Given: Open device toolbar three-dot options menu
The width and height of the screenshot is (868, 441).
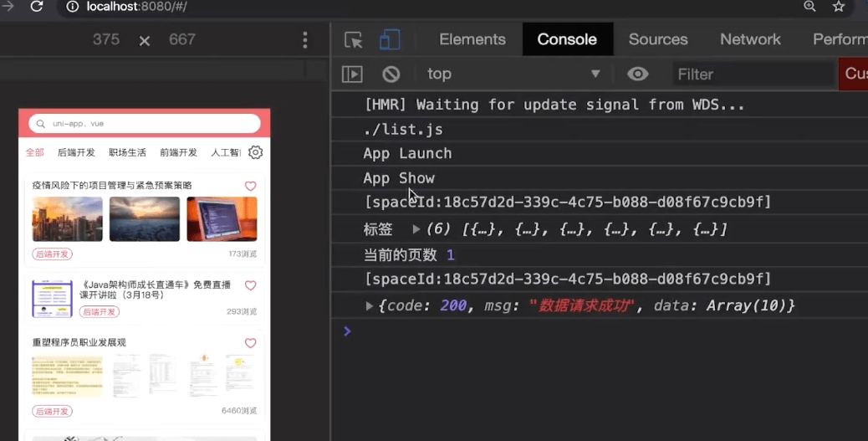Looking at the screenshot, I should (305, 40).
